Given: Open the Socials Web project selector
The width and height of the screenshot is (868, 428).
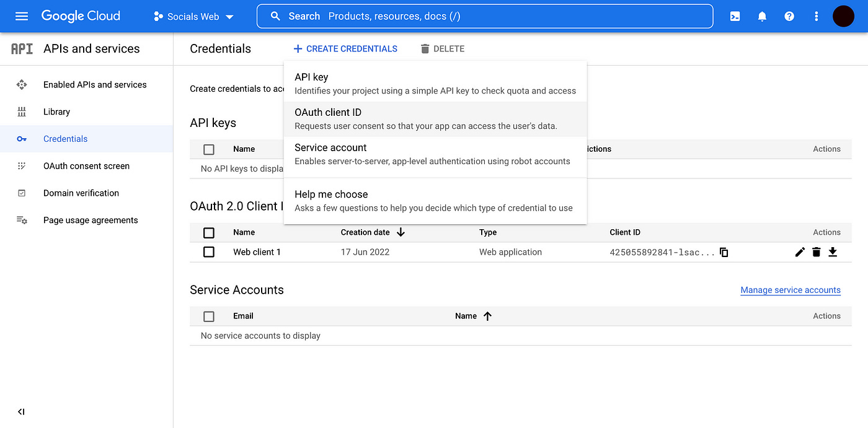Looking at the screenshot, I should click(193, 17).
